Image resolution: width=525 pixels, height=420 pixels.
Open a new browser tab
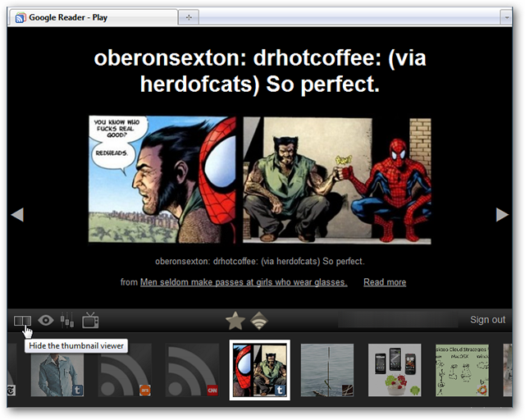[189, 17]
